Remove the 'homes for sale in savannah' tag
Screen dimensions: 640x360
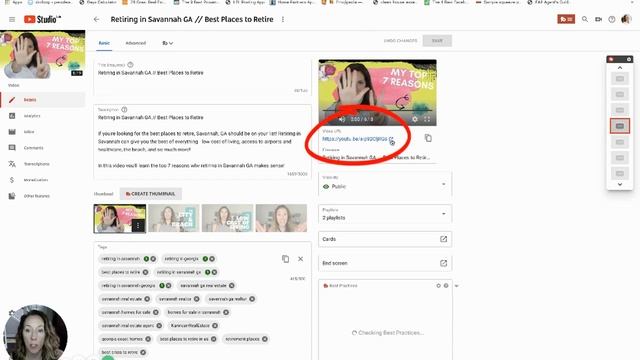(x=226, y=312)
